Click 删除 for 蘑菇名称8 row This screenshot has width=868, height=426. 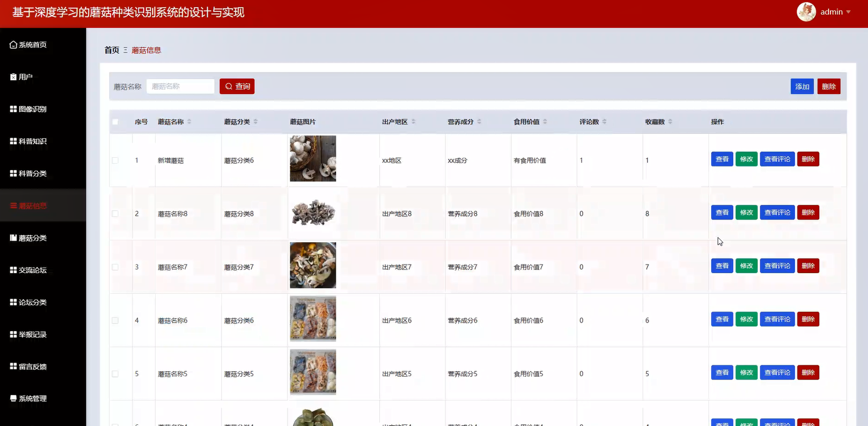coord(808,212)
